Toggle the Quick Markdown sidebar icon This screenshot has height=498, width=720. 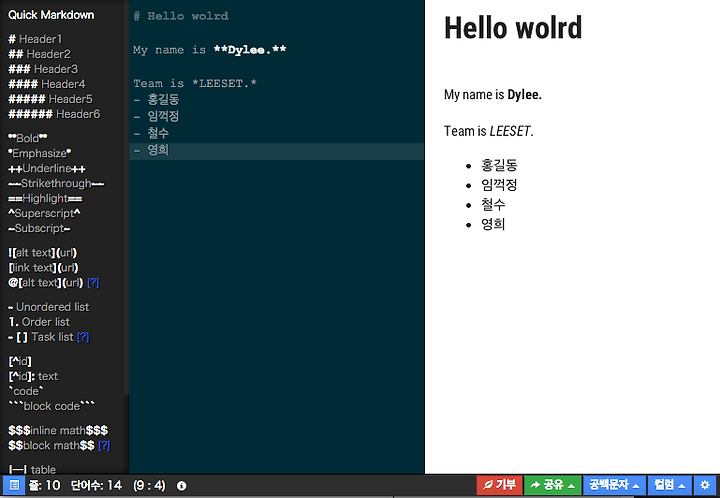(14, 485)
